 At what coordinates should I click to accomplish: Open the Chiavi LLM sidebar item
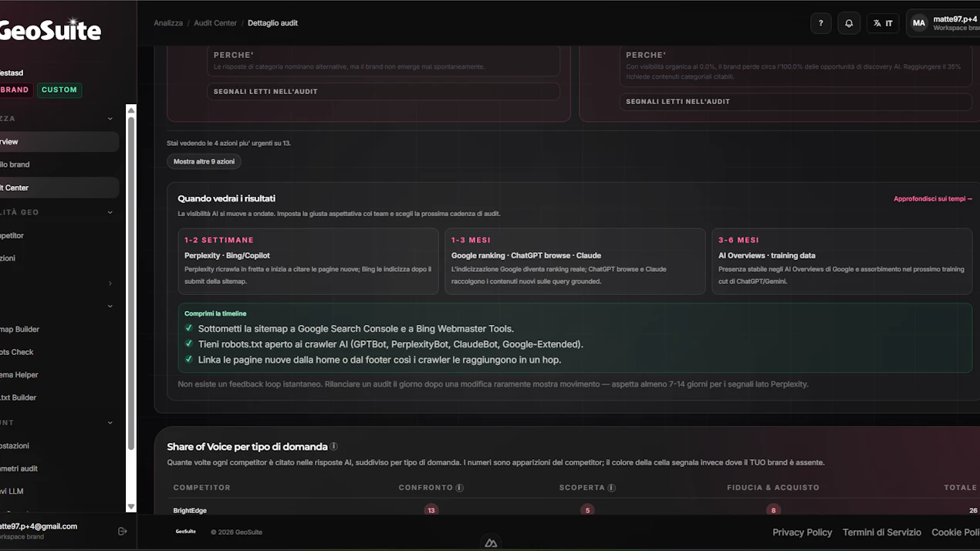click(58, 492)
